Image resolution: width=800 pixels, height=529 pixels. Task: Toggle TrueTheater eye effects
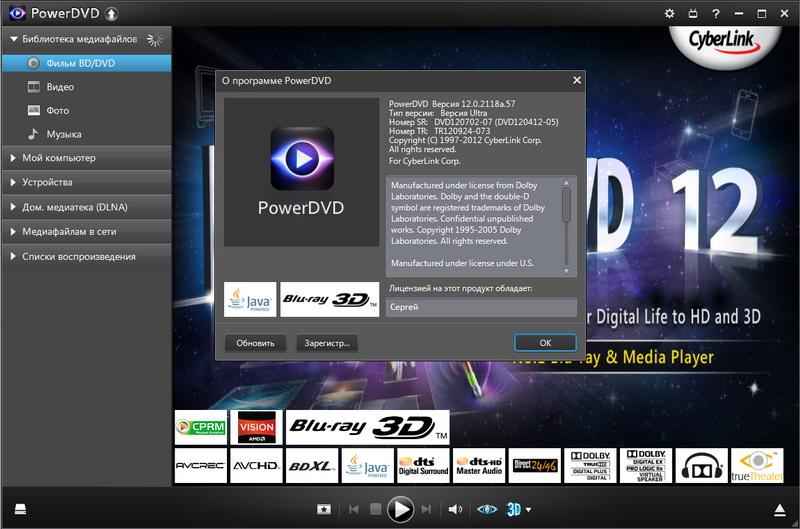tap(487, 509)
